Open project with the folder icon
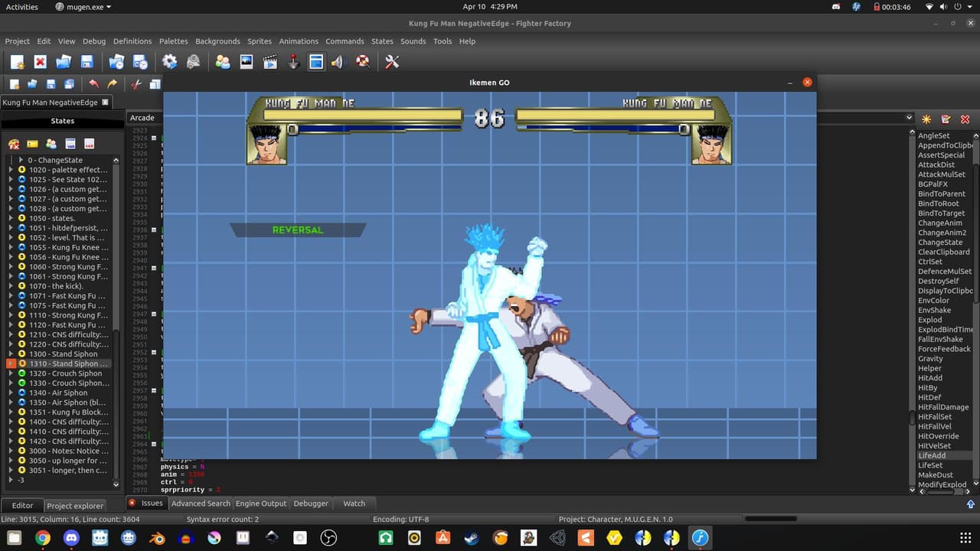Viewport: 980px width, 551px height. pos(64,62)
